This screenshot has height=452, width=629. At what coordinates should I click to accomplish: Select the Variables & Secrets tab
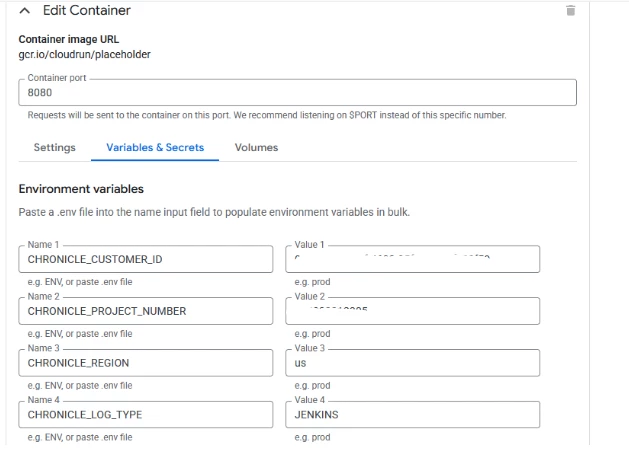tap(155, 148)
